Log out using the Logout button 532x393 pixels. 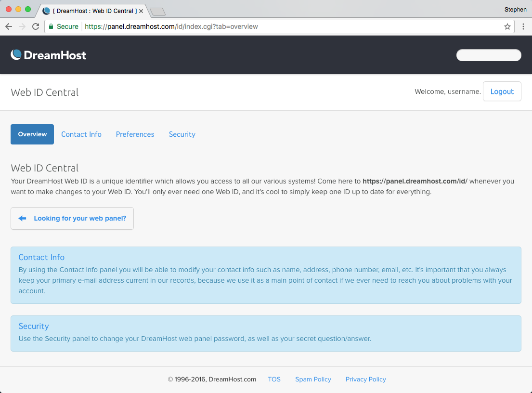click(x=502, y=92)
